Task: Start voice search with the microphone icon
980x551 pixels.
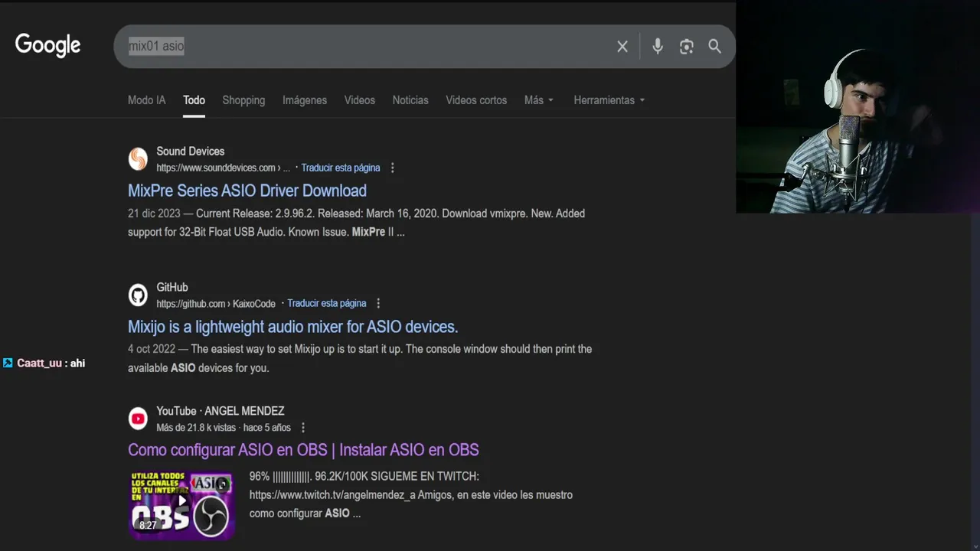Action: click(658, 47)
